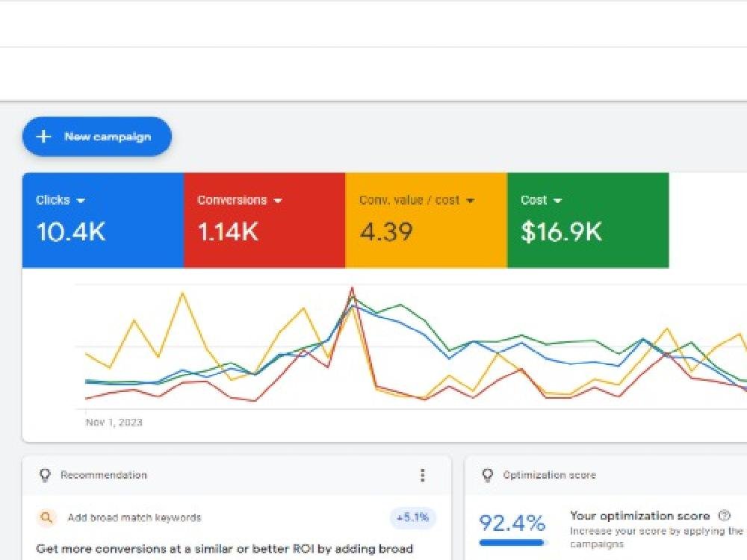747x560 pixels.
Task: Click the magnifier icon beside broad match keywords
Action: (46, 517)
